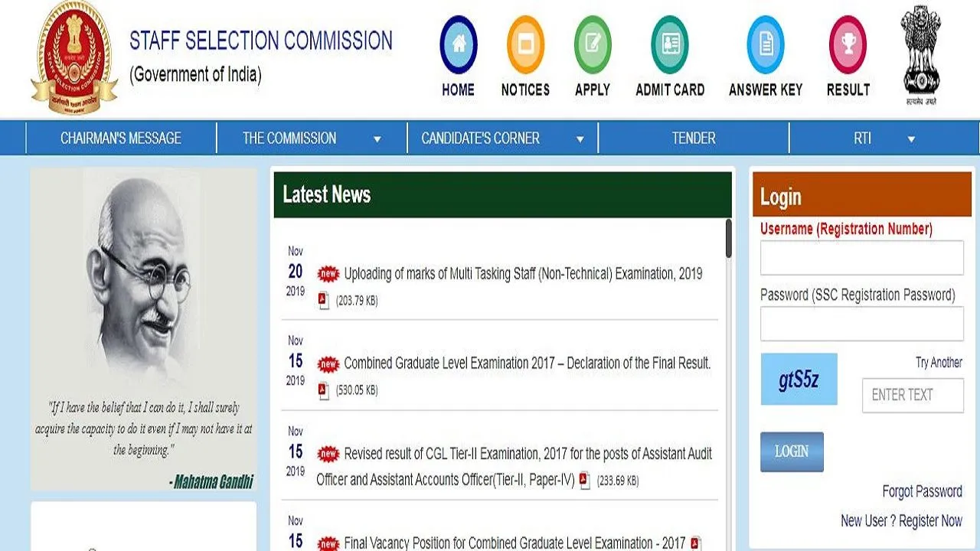Image resolution: width=980 pixels, height=551 pixels.
Task: Expand The Commission dropdown arrow
Action: 377,139
